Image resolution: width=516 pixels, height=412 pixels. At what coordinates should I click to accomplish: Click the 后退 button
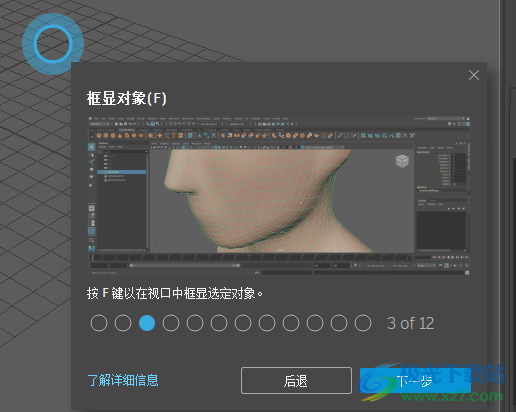pos(296,381)
